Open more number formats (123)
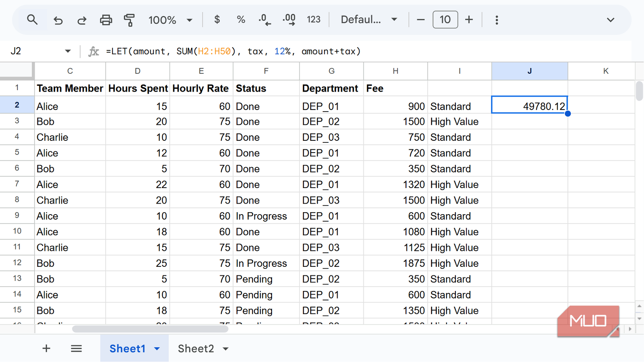The image size is (644, 362). click(x=313, y=20)
